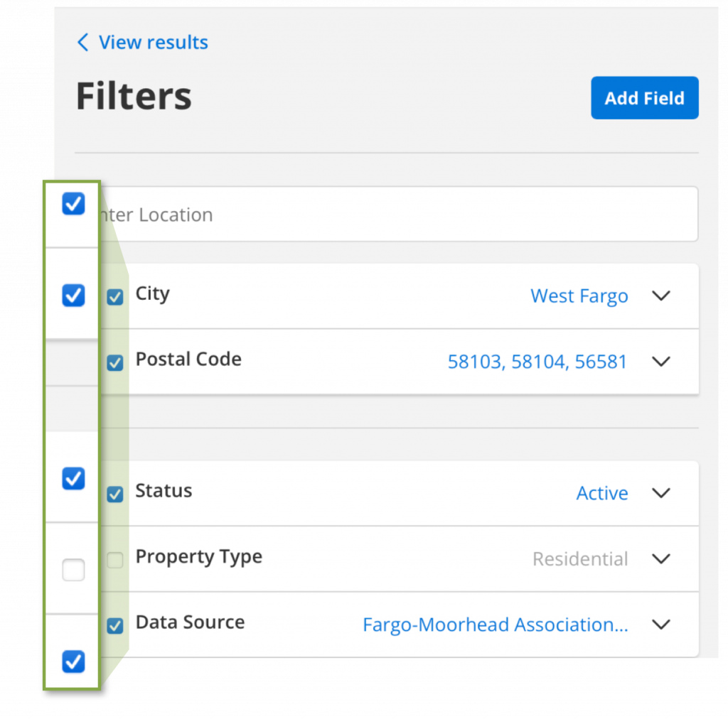Open the Fargo-Moorhead Association data source value
Image resolution: width=728 pixels, height=719 pixels.
point(495,625)
